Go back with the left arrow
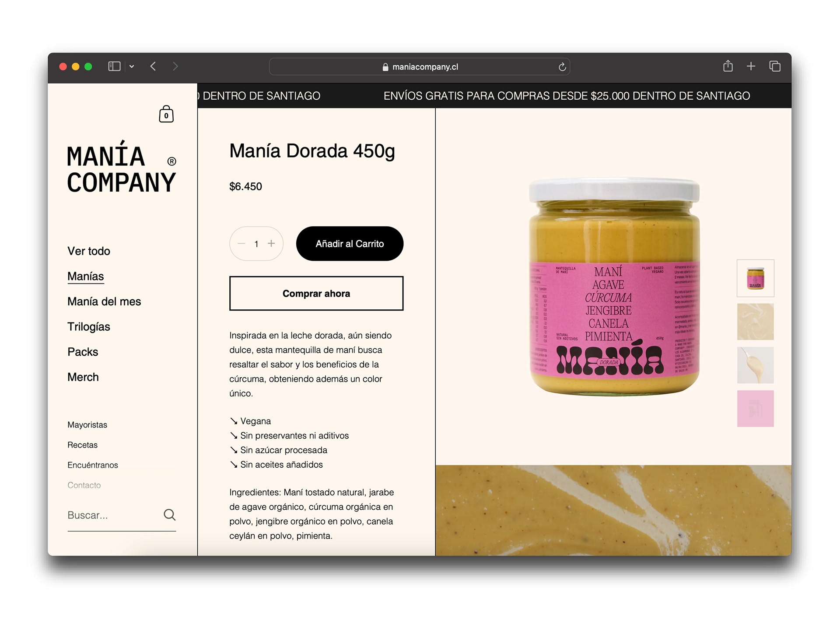 [x=153, y=66]
